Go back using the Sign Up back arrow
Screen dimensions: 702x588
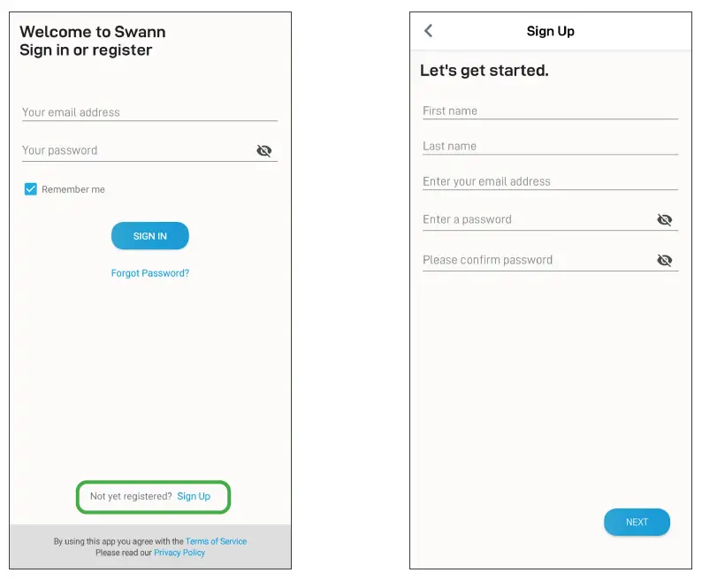click(x=429, y=31)
